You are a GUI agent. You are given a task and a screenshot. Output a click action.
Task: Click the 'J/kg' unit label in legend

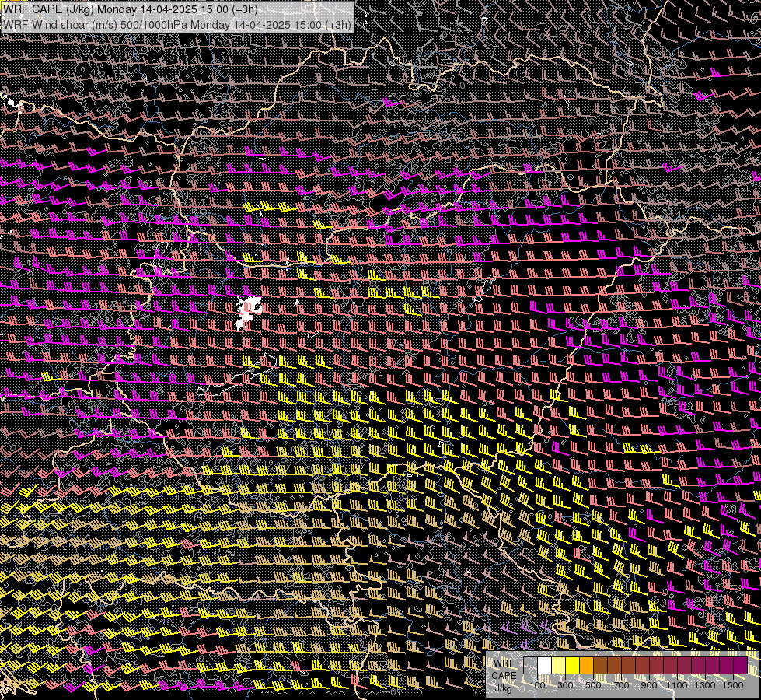[503, 689]
